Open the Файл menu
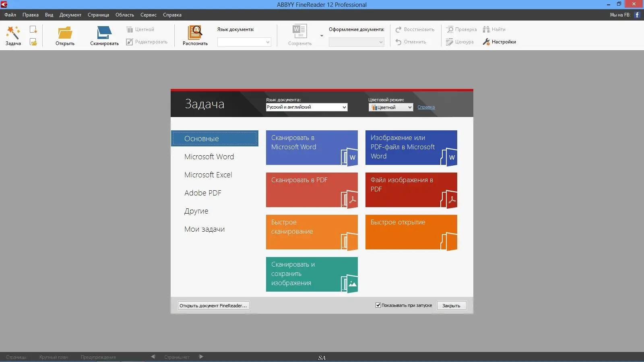Viewport: 644px width, 362px height. 10,15
